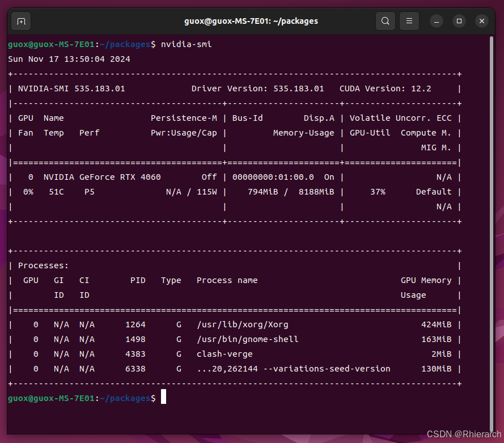Click NVIDIA GeForce RTX 4060 name

tap(102, 177)
